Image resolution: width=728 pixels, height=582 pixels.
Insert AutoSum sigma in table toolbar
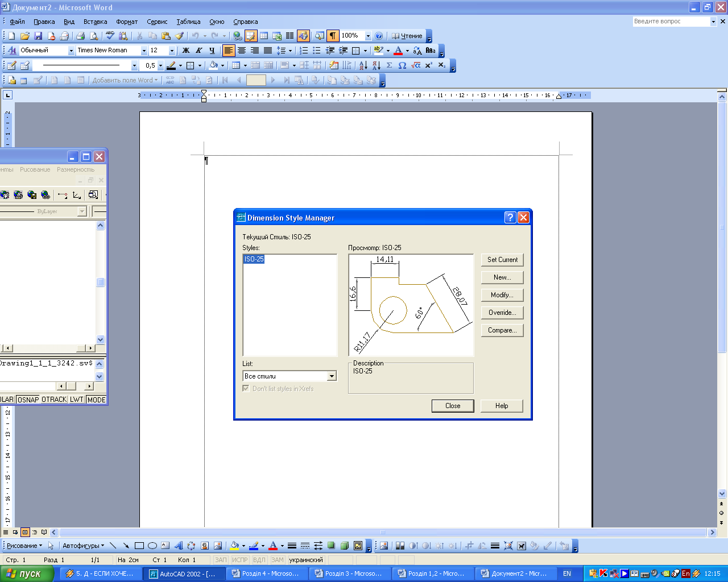point(390,65)
